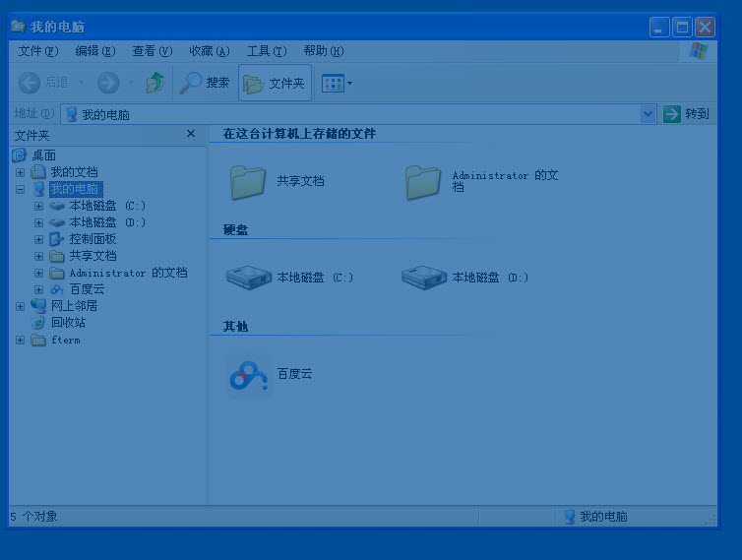Expand fterm tree node
Image resolution: width=742 pixels, height=560 pixels.
[20, 340]
